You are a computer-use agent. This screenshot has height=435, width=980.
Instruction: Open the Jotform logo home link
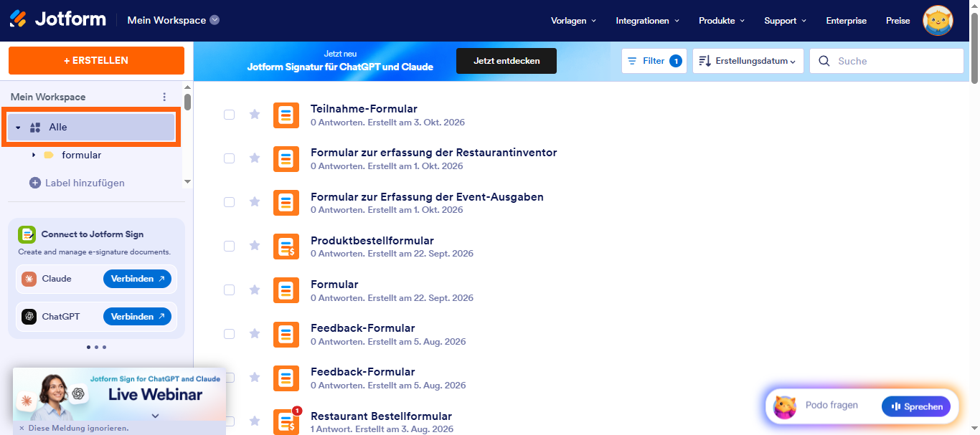coord(57,19)
